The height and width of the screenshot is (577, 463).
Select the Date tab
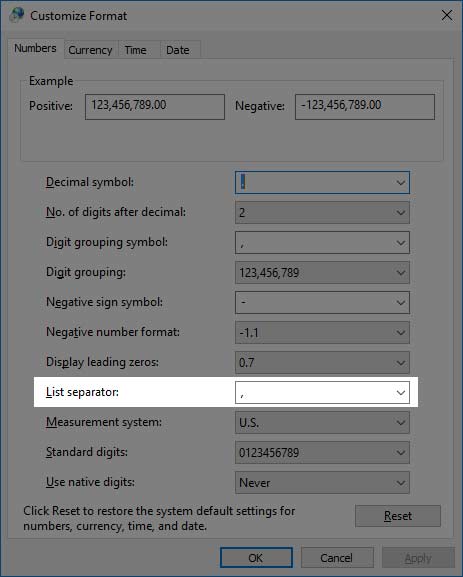tap(178, 50)
